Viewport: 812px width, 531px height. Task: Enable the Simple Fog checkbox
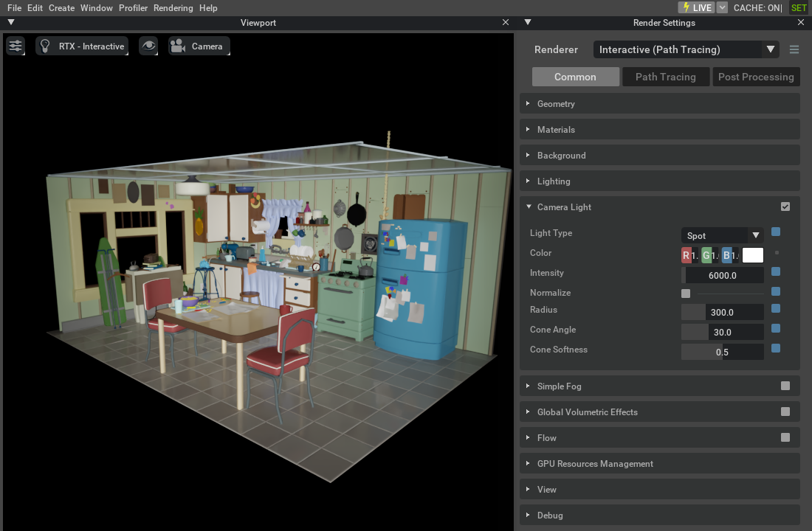point(785,386)
